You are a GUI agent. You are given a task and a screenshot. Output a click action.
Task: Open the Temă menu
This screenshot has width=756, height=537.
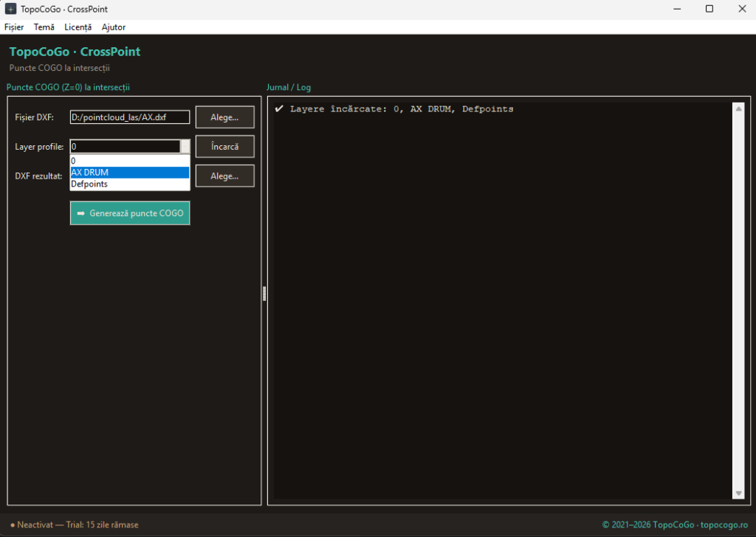[x=44, y=27]
